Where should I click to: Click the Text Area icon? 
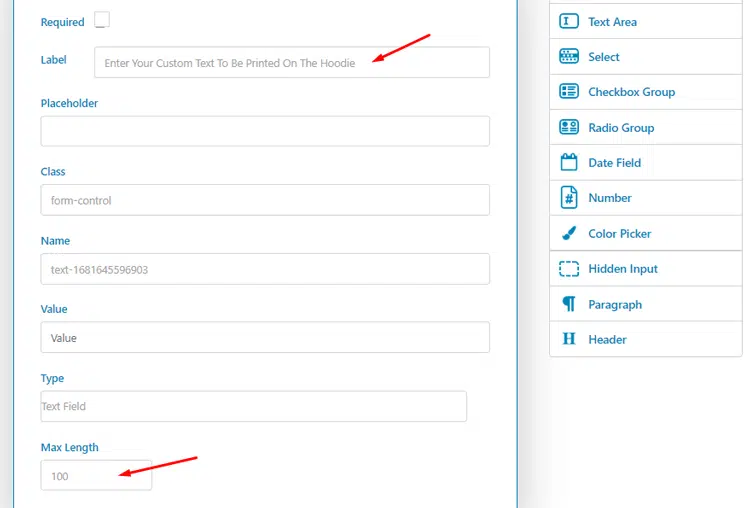pyautogui.click(x=569, y=21)
